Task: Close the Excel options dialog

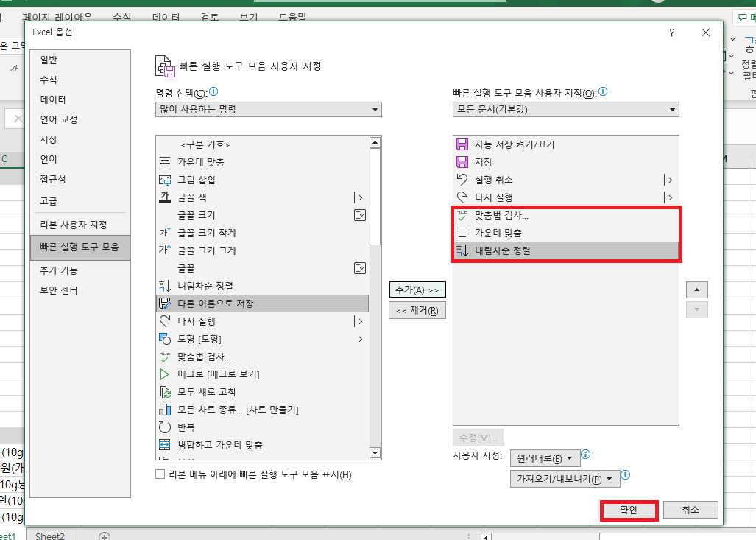Action: pyautogui.click(x=706, y=32)
